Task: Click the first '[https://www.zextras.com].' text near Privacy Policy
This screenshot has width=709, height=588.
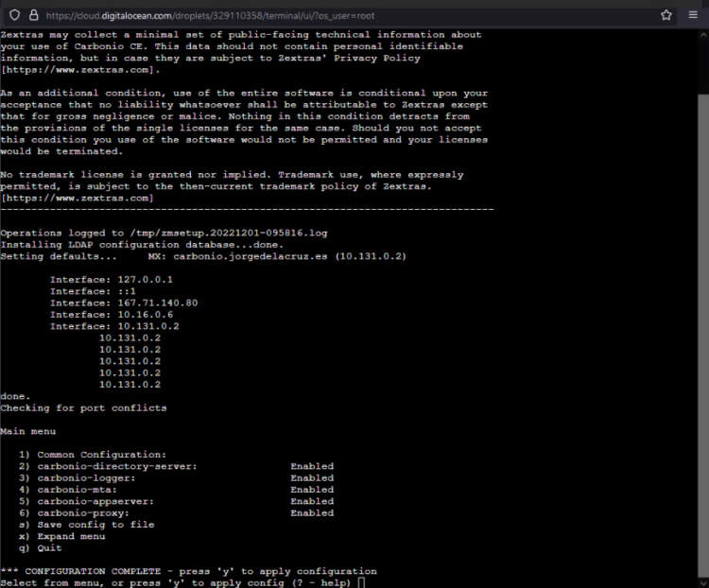Action: pyautogui.click(x=80, y=70)
